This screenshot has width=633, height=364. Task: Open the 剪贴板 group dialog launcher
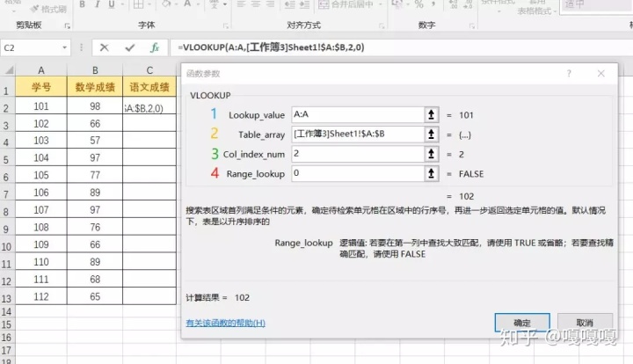[67, 25]
